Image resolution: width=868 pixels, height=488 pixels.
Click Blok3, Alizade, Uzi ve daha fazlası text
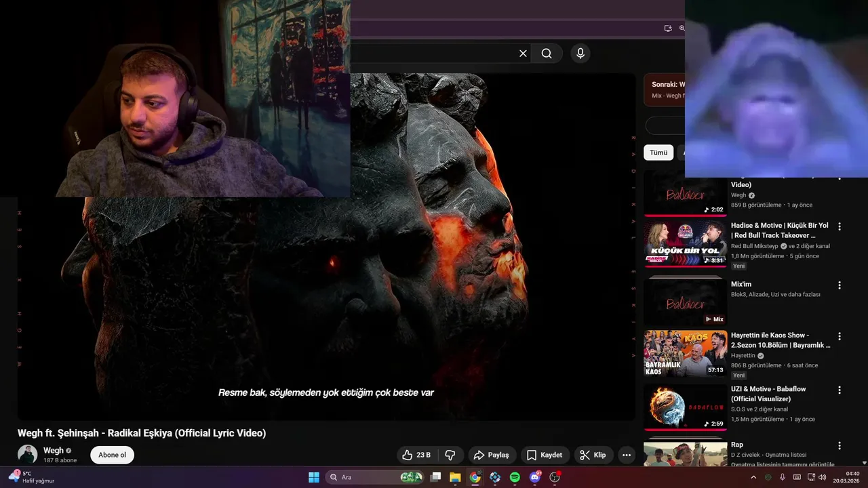coord(776,295)
